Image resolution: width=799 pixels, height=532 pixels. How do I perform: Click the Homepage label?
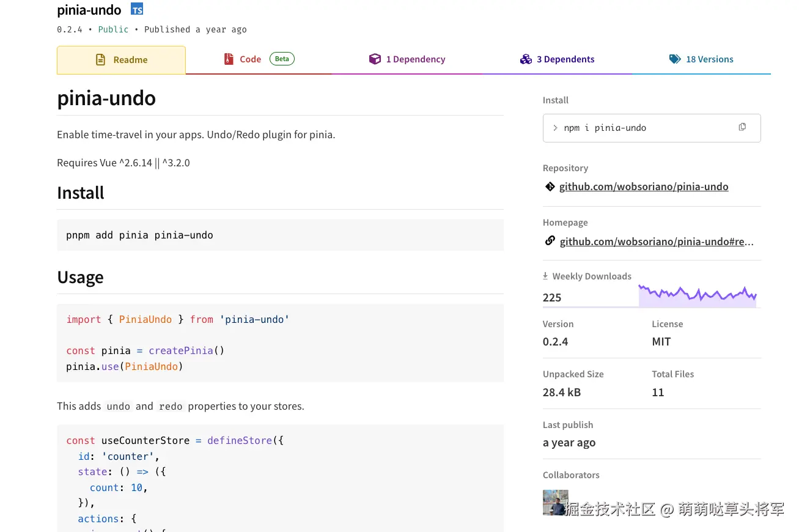565,223
